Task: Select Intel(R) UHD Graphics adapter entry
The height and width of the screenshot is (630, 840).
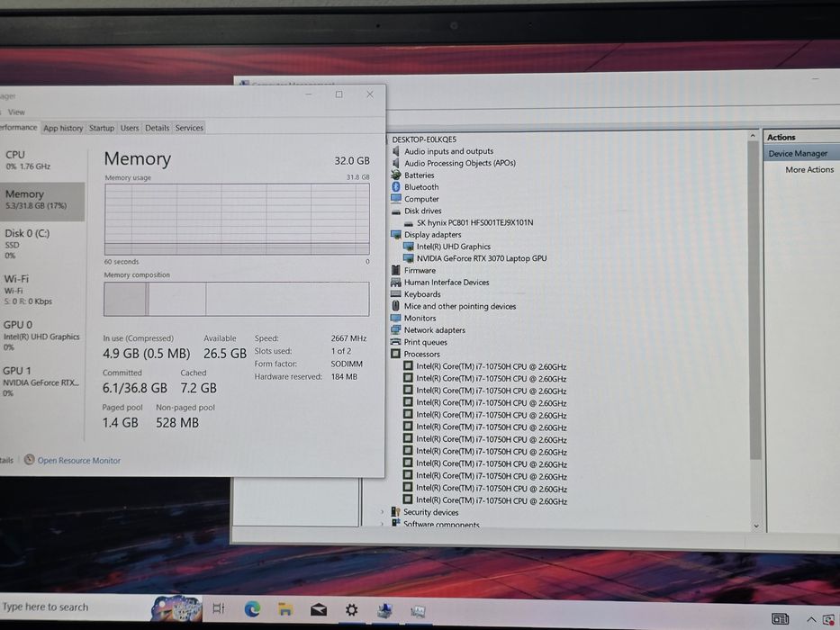Action: (x=453, y=247)
